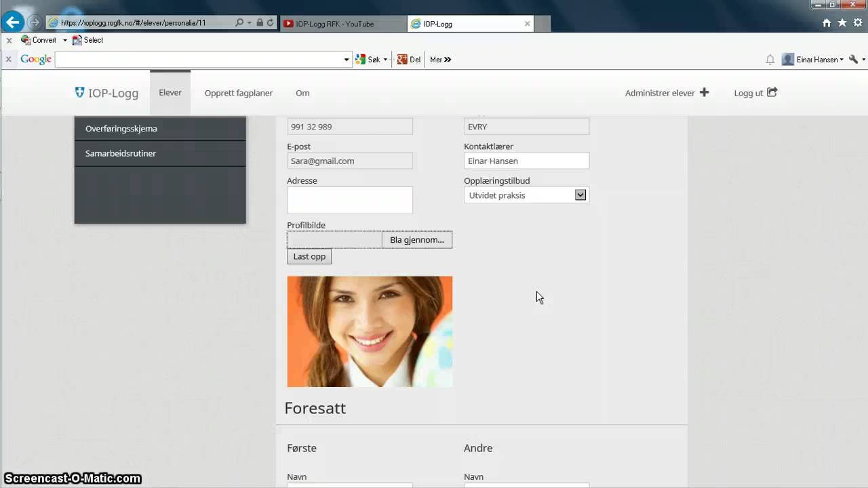868x488 pixels.
Task: Click the student profile photo
Action: point(370,331)
